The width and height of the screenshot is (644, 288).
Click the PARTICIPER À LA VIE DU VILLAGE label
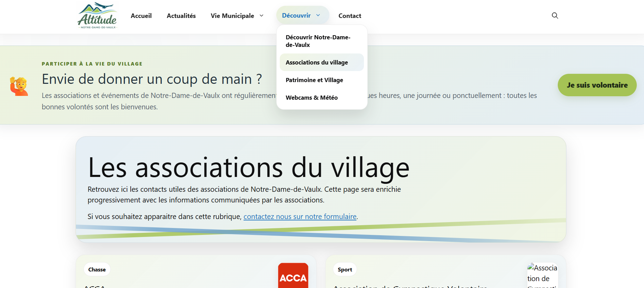coord(92,64)
